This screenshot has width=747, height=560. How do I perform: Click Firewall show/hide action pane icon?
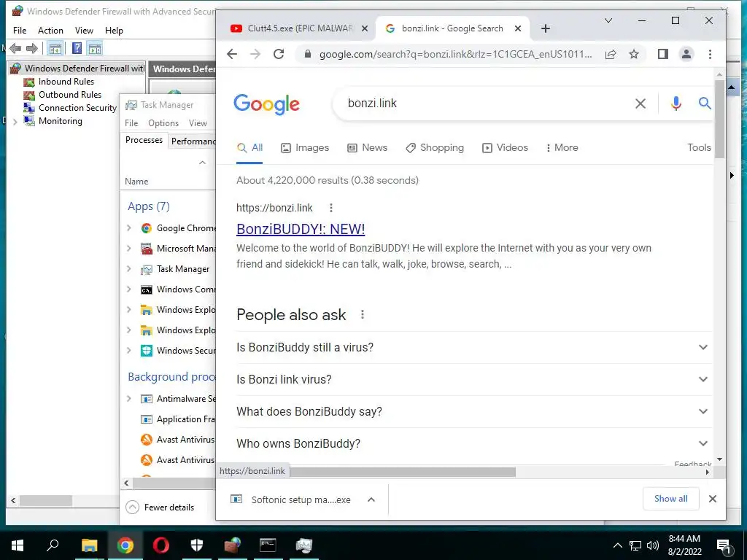95,49
